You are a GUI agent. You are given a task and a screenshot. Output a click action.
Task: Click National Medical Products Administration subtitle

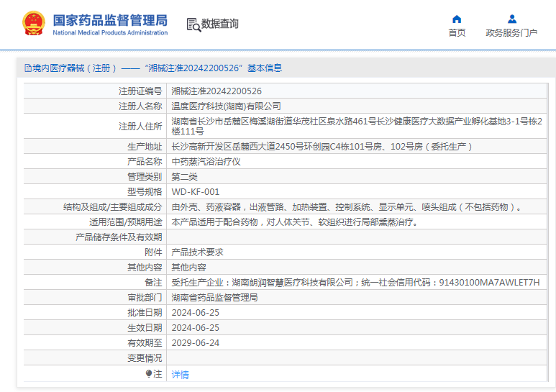point(110,32)
